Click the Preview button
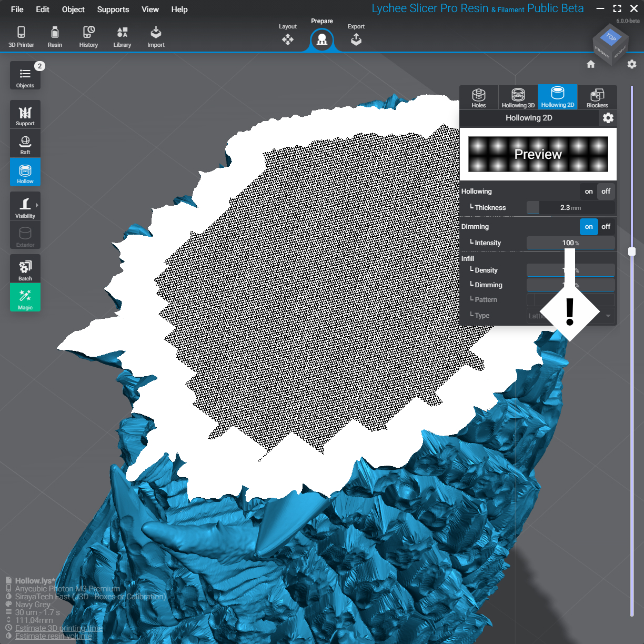The height and width of the screenshot is (644, 644). (538, 154)
